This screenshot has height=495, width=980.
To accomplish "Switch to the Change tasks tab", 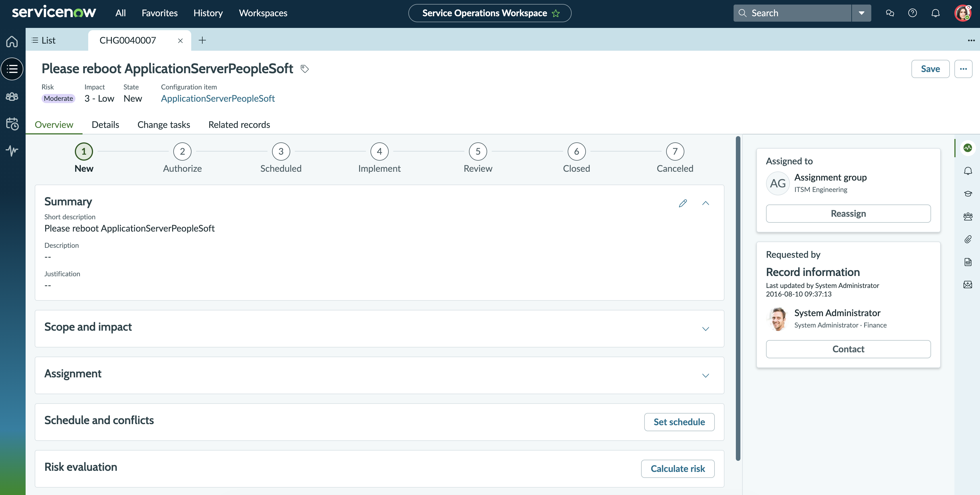I will pos(164,125).
